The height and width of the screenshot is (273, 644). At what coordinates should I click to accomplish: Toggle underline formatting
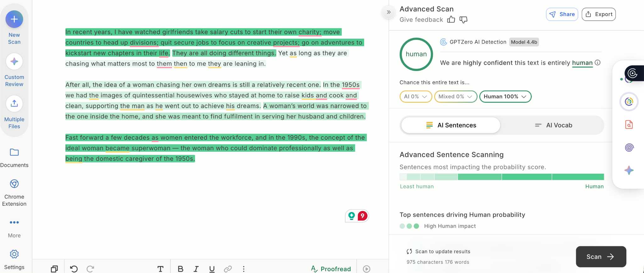[x=212, y=269]
